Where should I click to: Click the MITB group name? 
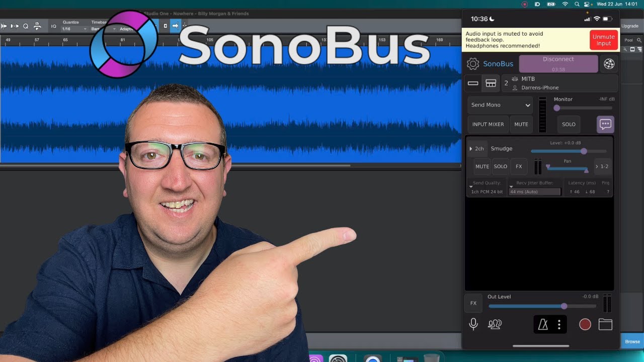(x=528, y=79)
